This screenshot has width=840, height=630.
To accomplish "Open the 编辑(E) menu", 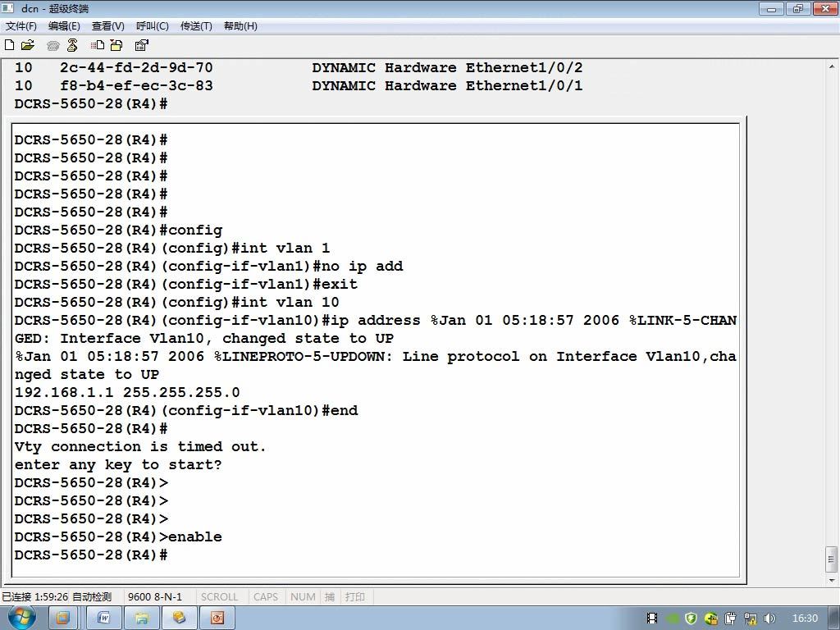I will coord(64,25).
